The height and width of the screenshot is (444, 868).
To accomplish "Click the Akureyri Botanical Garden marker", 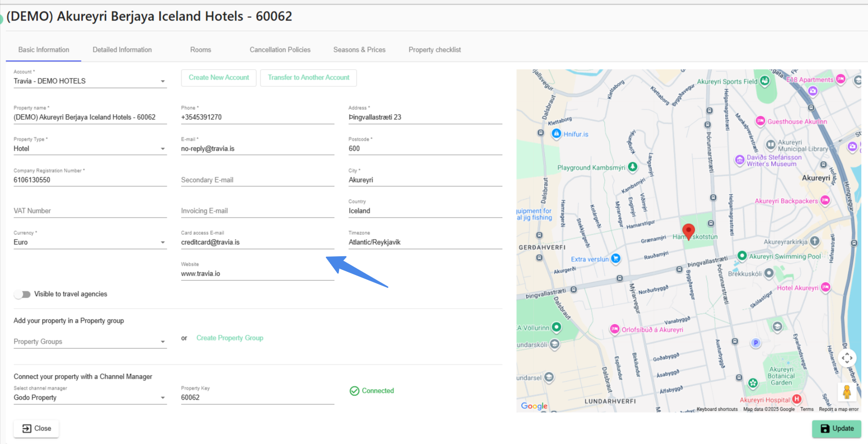I will click(753, 383).
